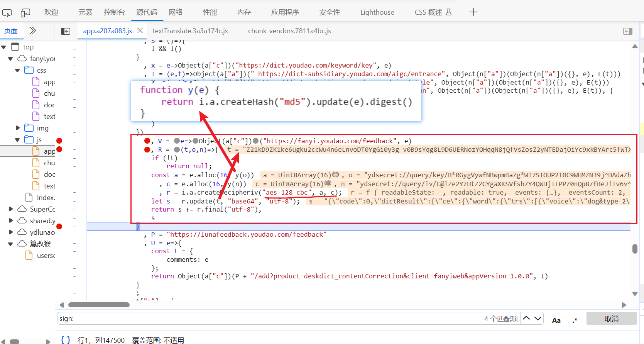Jump to next search match

coord(538,319)
